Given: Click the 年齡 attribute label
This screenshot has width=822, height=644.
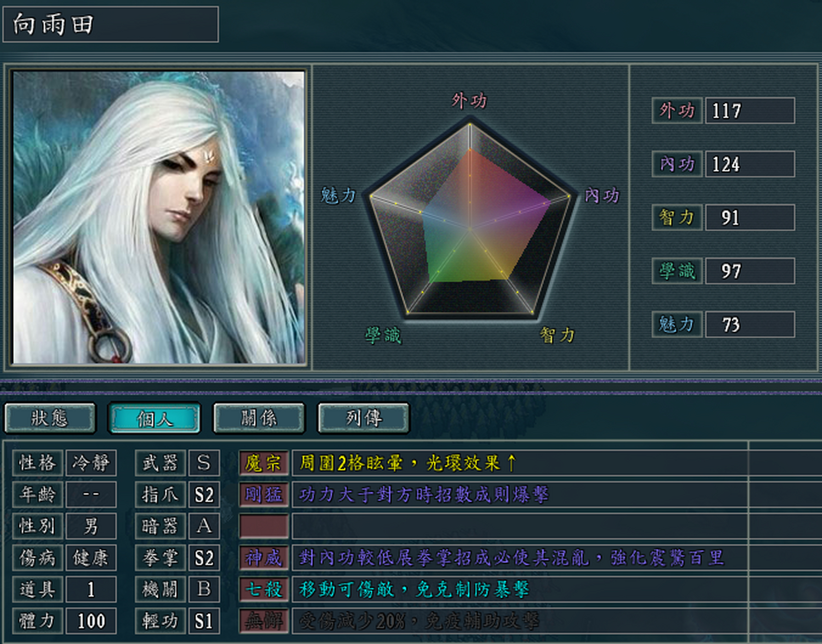Looking at the screenshot, I should tap(38, 495).
